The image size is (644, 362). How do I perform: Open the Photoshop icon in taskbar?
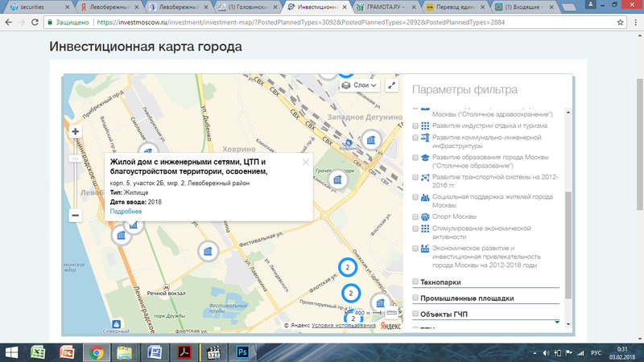pos(239,352)
